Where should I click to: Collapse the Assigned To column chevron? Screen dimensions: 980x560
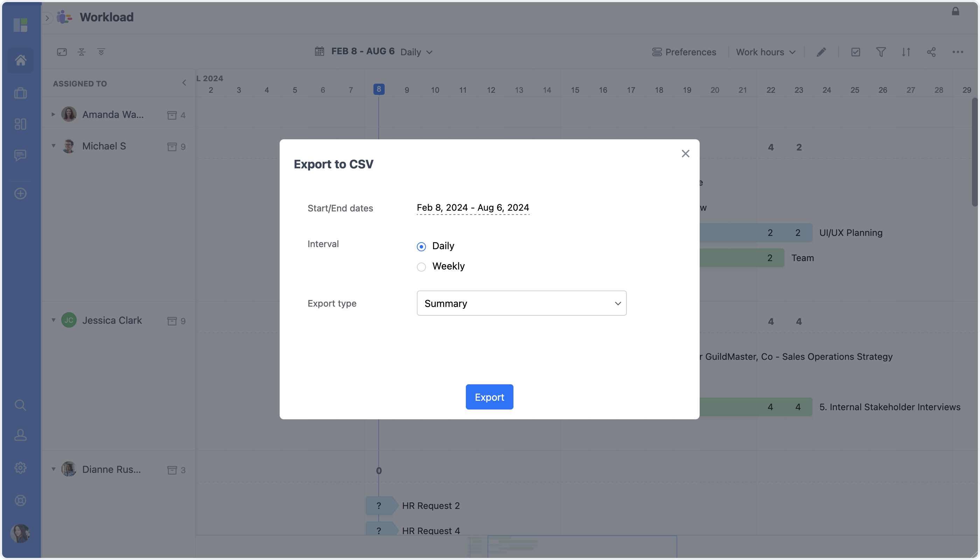click(x=184, y=83)
